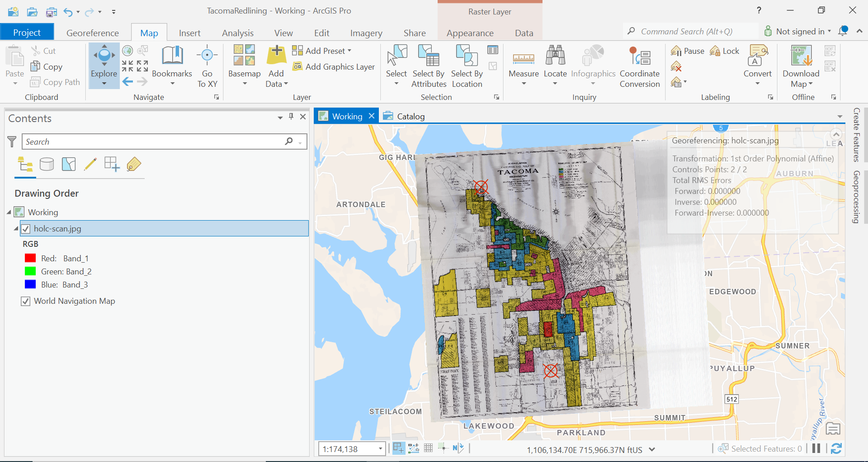
Task: Open the coordinate units dropdown arrow
Action: click(x=652, y=449)
